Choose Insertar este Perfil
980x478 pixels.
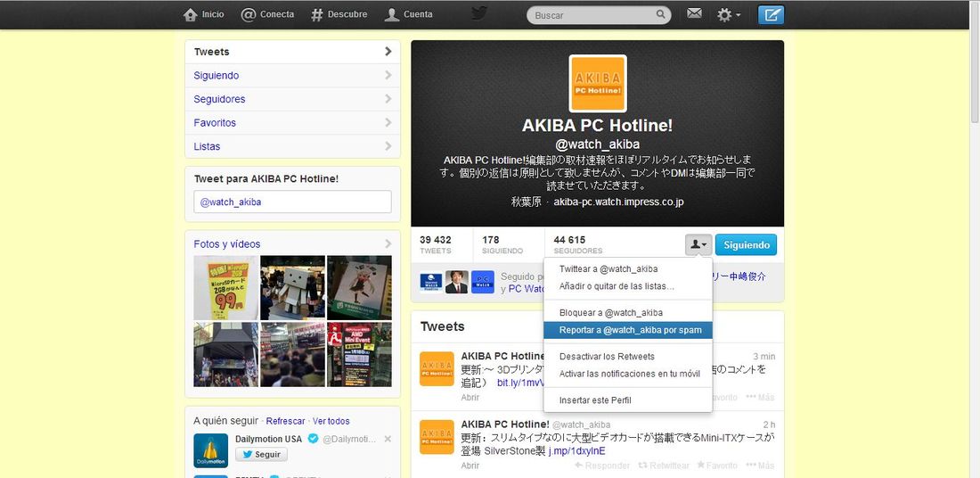(628, 400)
